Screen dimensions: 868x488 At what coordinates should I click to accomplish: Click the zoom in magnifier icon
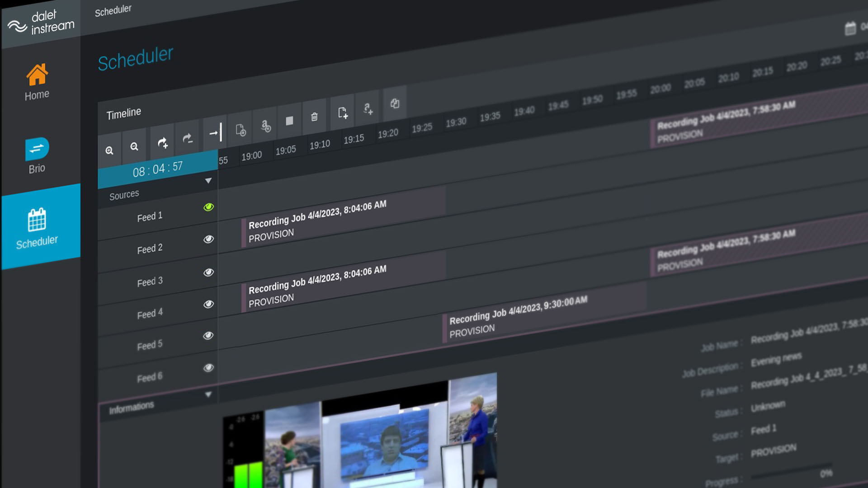tap(109, 150)
